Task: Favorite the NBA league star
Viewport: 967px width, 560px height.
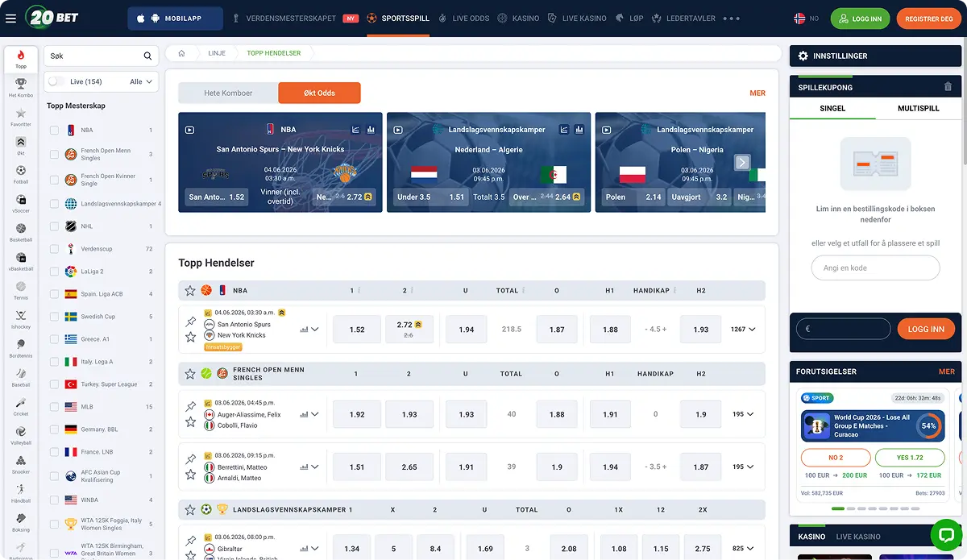Action: click(190, 290)
